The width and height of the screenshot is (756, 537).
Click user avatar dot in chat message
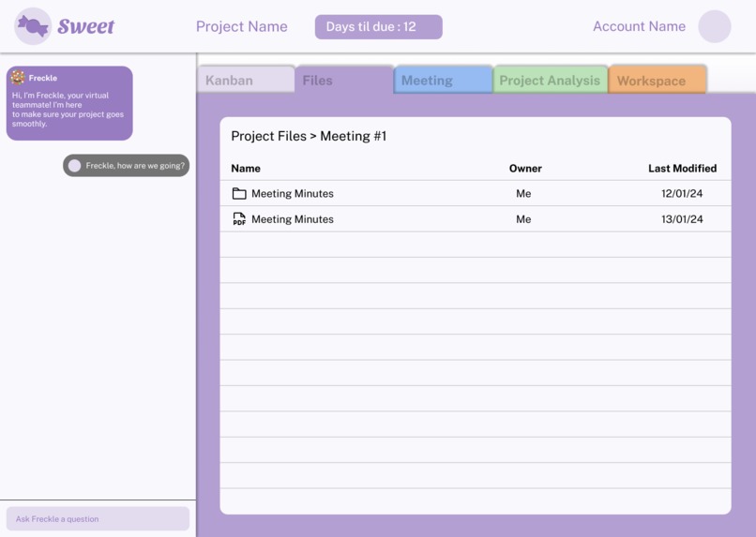tap(74, 166)
